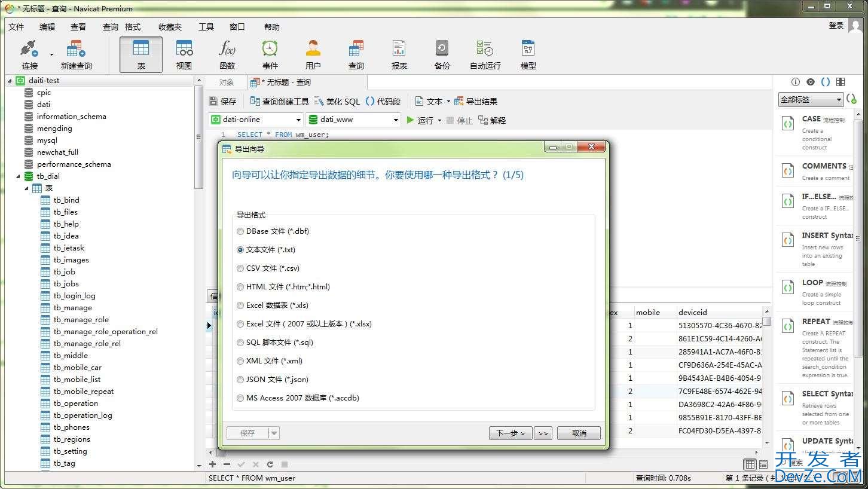Image resolution: width=868 pixels, height=489 pixels.
Task: Open the Model (模型) toolbar icon
Action: (528, 55)
